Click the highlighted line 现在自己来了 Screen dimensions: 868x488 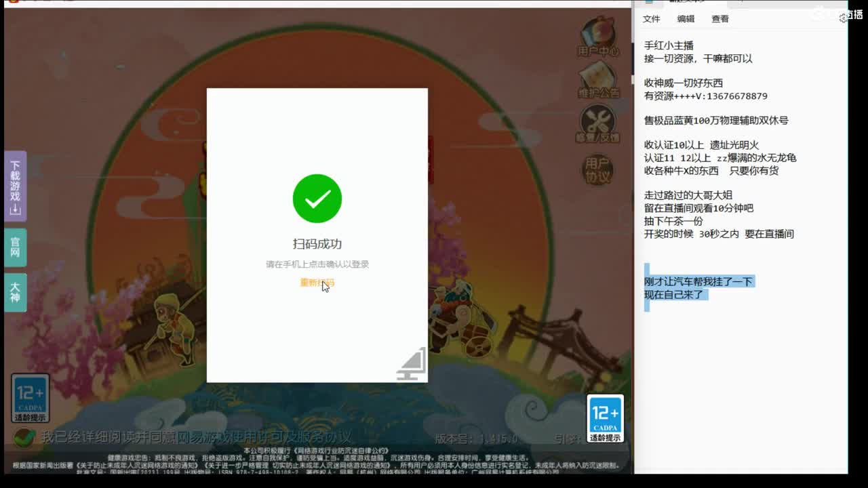673,295
